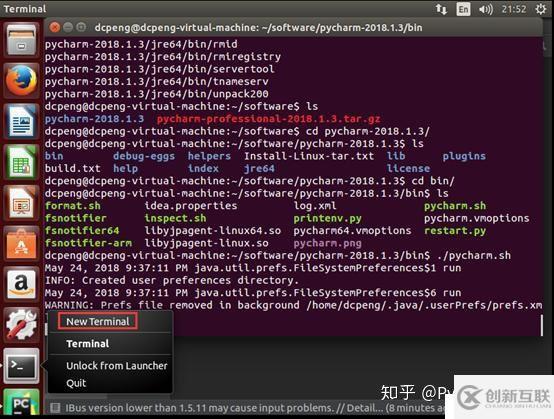Close the terminal window
Screen dimensions: 554x419
coord(54,27)
